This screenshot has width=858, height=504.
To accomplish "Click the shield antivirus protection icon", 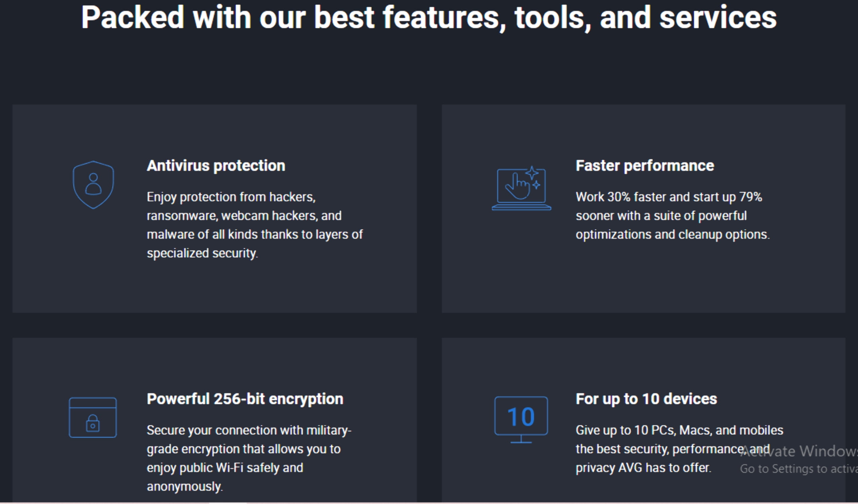I will click(x=93, y=185).
